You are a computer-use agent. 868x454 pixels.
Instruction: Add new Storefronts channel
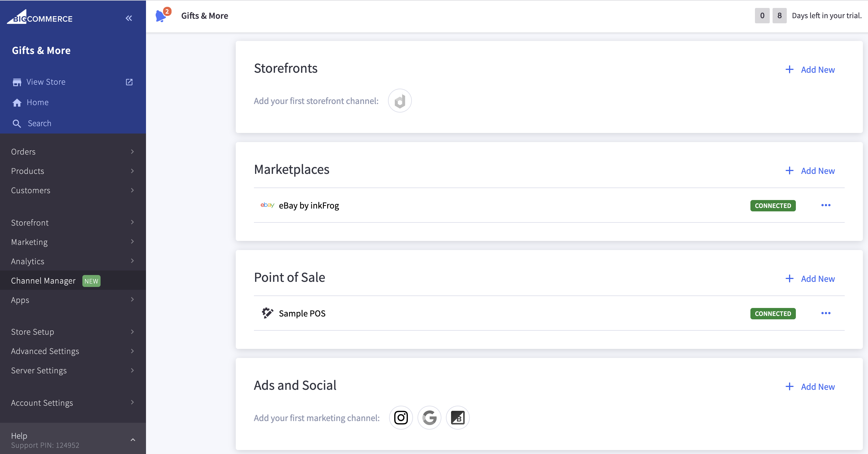[810, 70]
